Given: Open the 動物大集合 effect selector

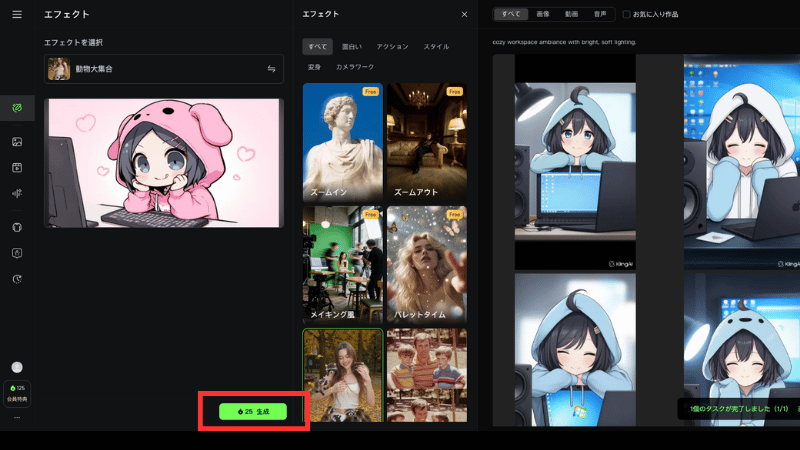Looking at the screenshot, I should pos(164,69).
